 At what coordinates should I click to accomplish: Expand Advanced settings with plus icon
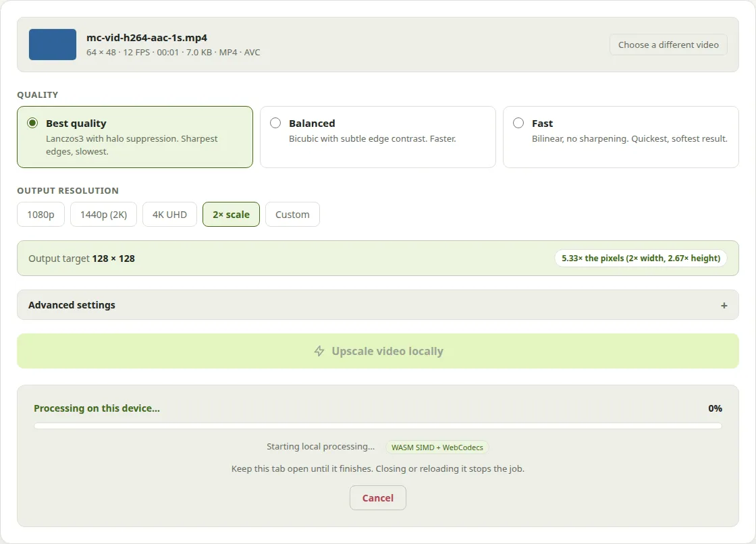[724, 305]
